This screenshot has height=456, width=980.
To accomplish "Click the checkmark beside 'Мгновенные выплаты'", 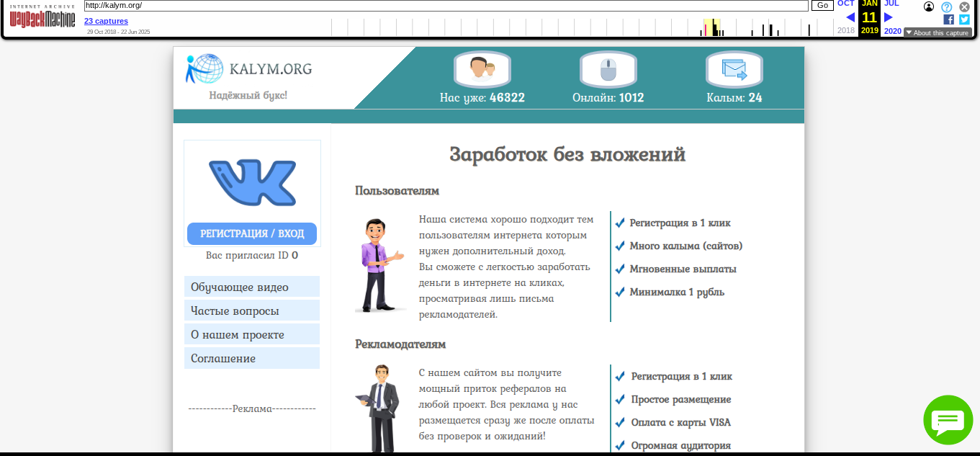I will pos(619,268).
